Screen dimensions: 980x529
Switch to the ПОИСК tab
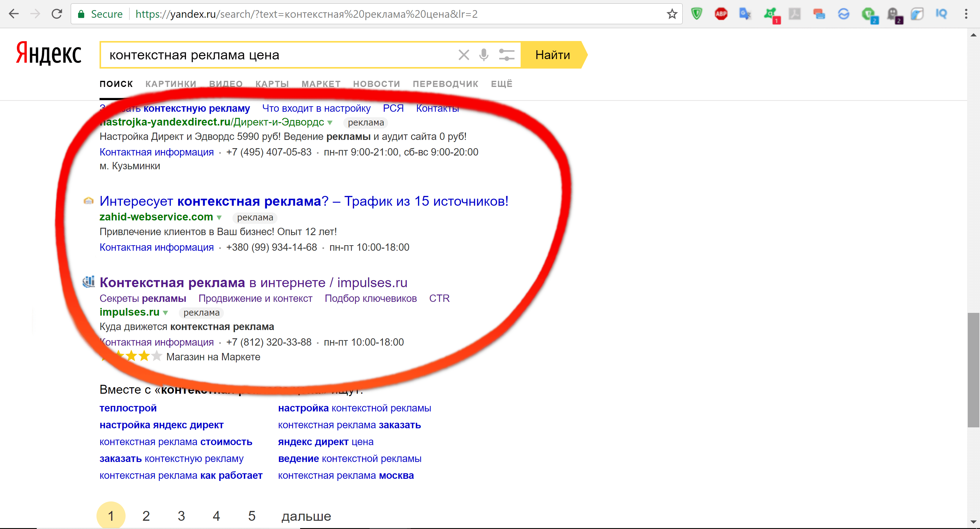click(x=116, y=84)
